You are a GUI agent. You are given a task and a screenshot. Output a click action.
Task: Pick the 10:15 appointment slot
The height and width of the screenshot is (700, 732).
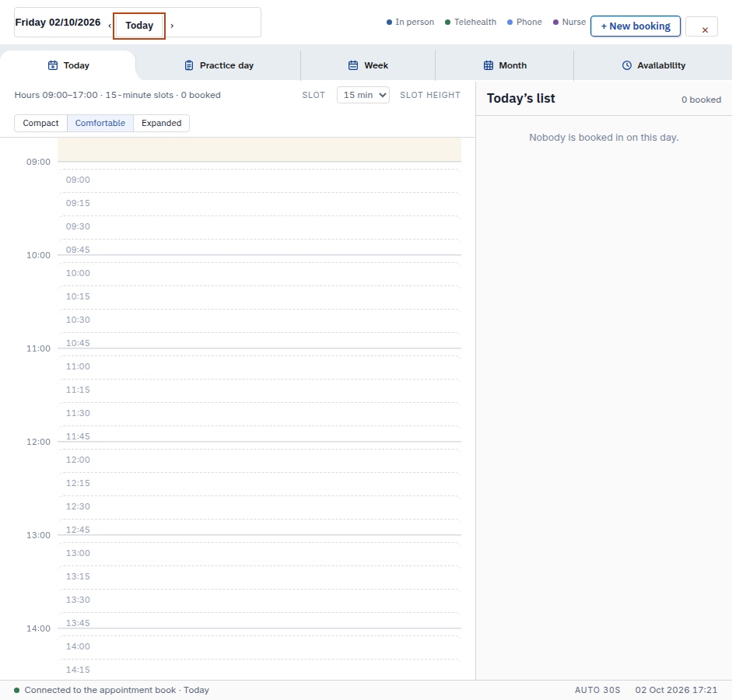coord(260,297)
